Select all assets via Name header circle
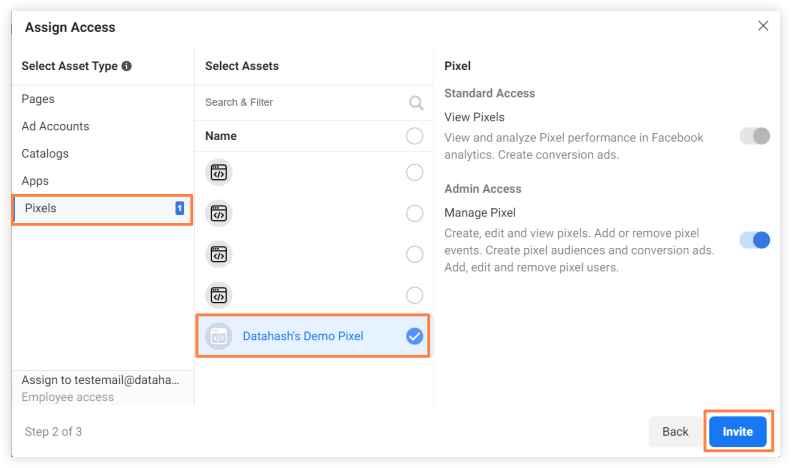 (415, 136)
